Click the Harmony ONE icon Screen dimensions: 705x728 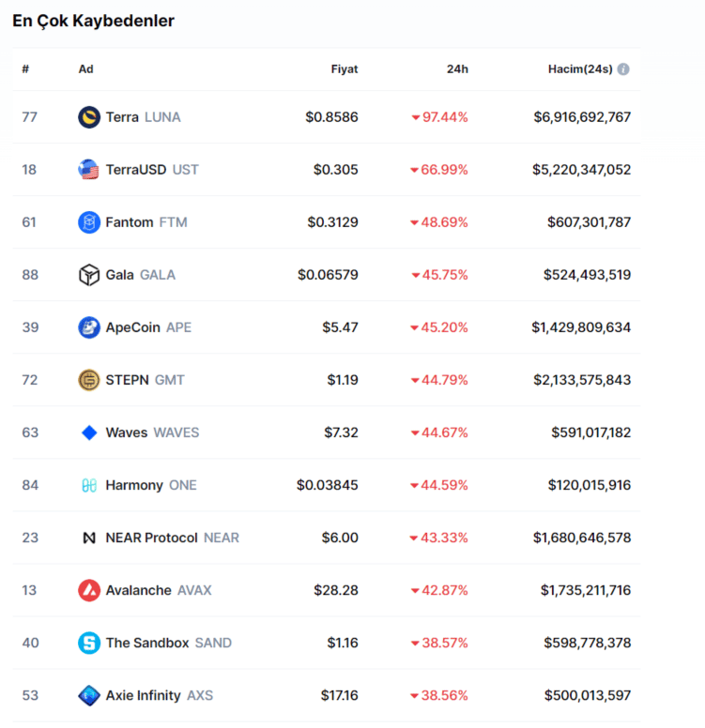point(89,485)
